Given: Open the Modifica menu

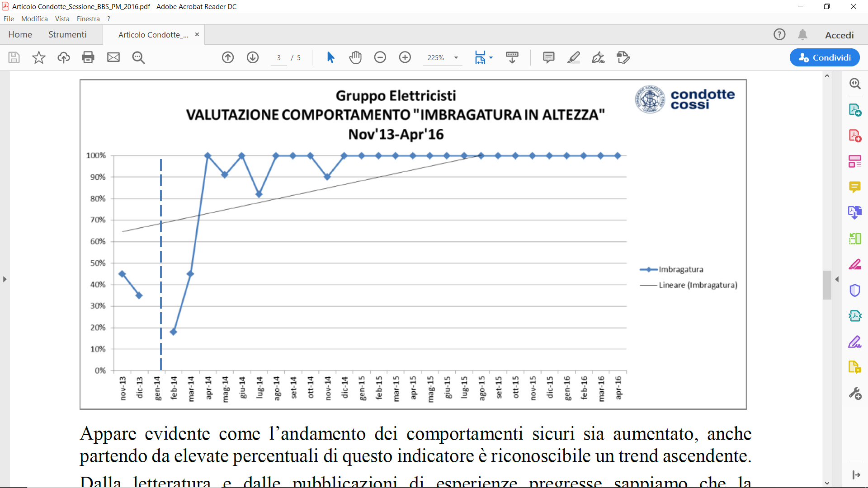Looking at the screenshot, I should [x=34, y=19].
